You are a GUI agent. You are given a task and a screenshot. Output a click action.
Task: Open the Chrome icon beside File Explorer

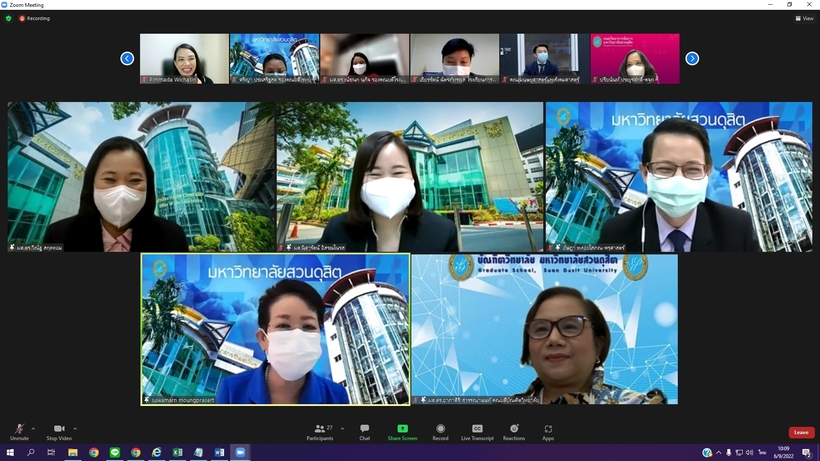point(94,452)
